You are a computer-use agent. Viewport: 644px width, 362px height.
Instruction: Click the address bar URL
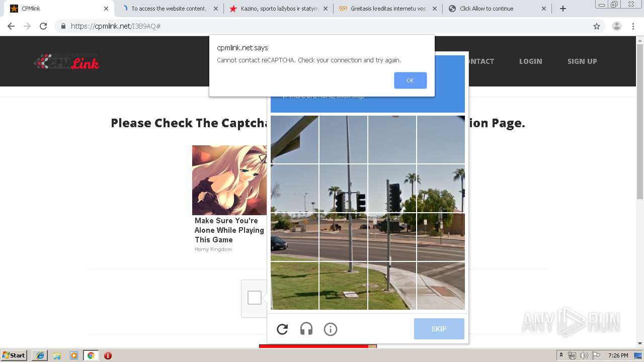tap(116, 26)
